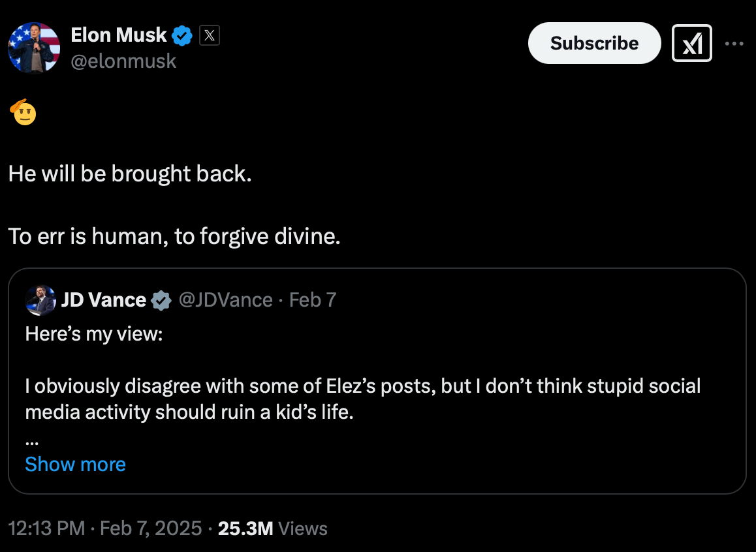Click the 12:13 PM · Feb 7, 2025 timestamp
756x552 pixels.
point(104,528)
